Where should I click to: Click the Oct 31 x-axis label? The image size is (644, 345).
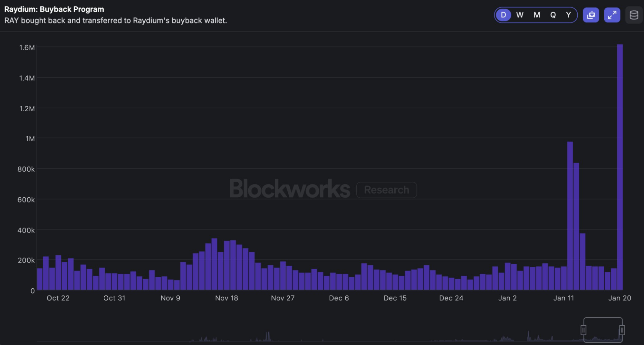(x=114, y=298)
